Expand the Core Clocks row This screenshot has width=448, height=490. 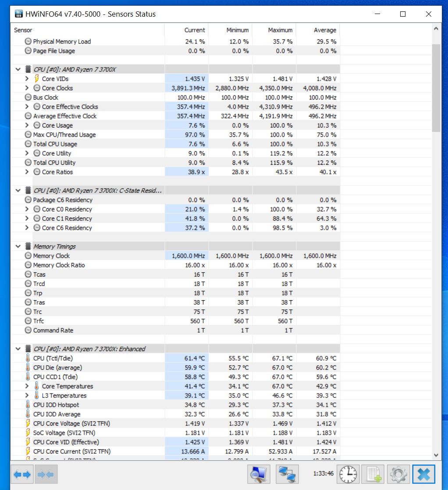tap(27, 88)
